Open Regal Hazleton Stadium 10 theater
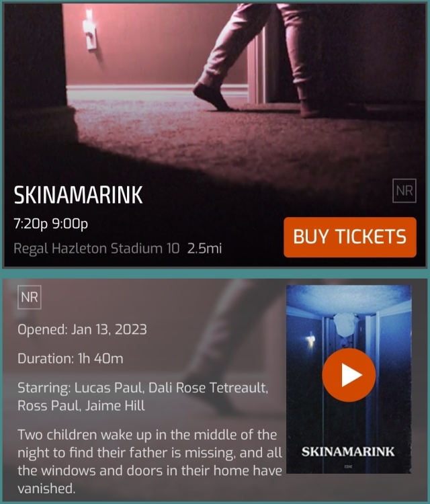Image resolution: width=430 pixels, height=504 pixels. tap(96, 249)
